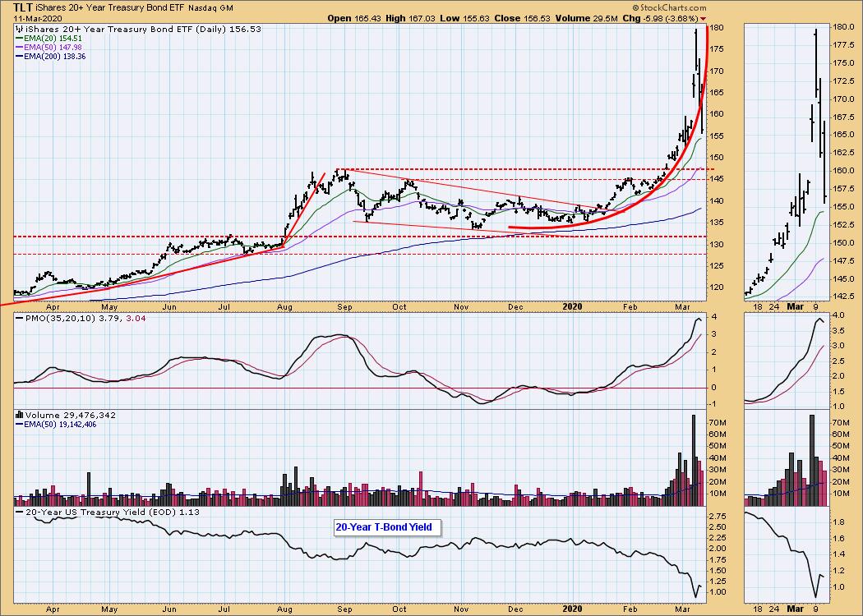Viewport: 863px width, 616px height.
Task: Click the red down arrow beside Chg
Action: point(703,19)
